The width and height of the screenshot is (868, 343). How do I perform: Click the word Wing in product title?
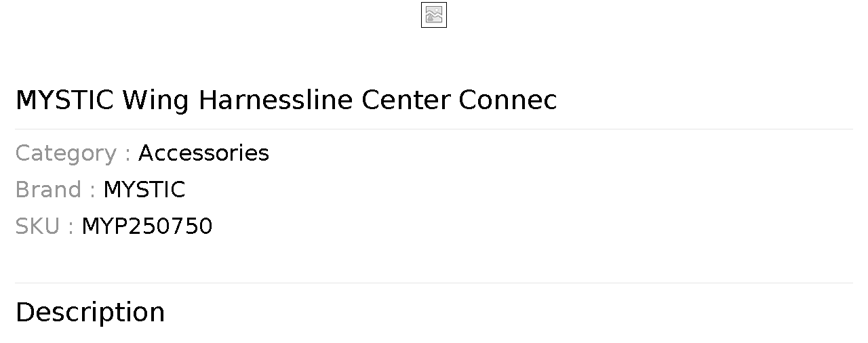[x=155, y=100]
